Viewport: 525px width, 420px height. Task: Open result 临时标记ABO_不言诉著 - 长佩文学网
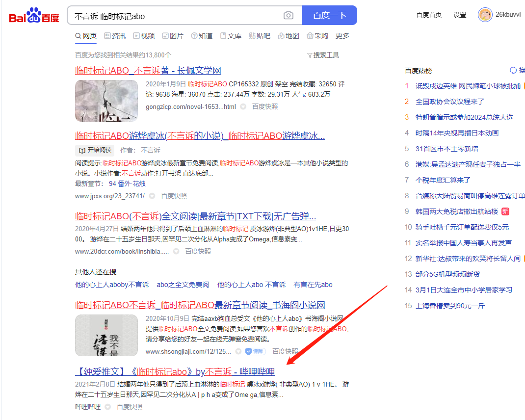pyautogui.click(x=148, y=70)
